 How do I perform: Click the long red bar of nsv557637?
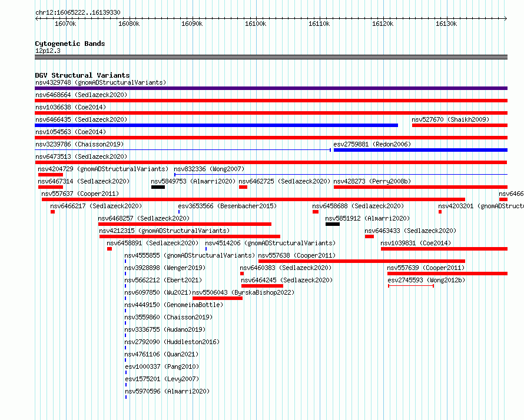[253, 199]
